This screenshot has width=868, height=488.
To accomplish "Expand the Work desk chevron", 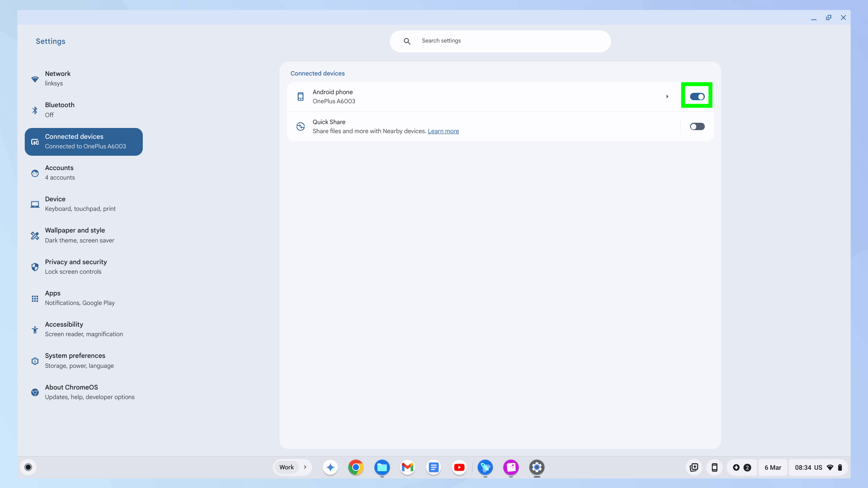I will tap(305, 467).
